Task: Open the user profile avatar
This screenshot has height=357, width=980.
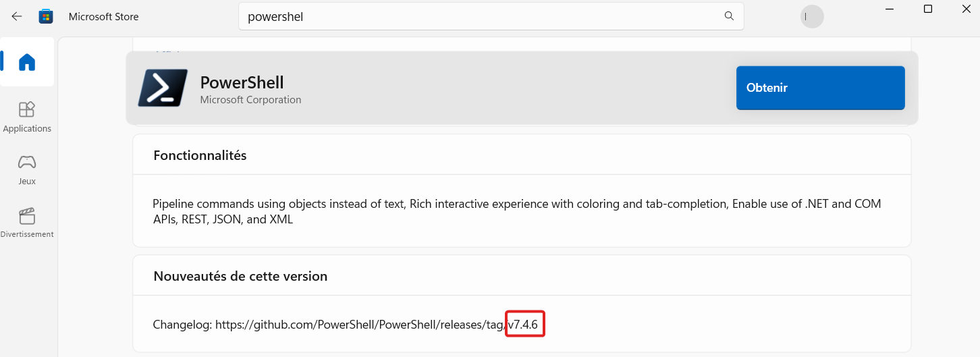Action: (x=812, y=16)
